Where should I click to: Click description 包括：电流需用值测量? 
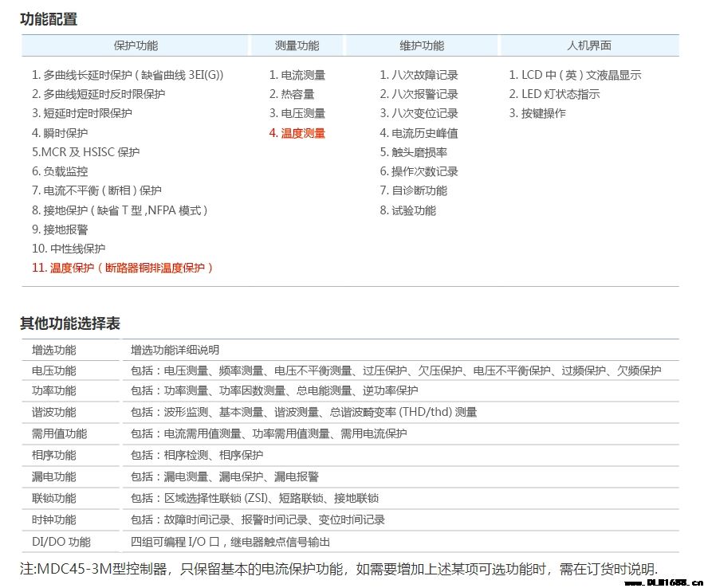(x=269, y=433)
